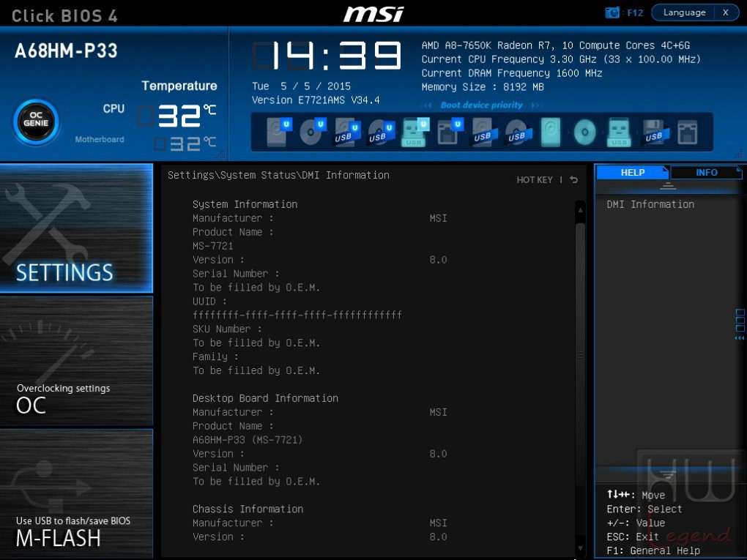Open the SETTINGS section
This screenshot has width=747, height=560.
(x=76, y=228)
